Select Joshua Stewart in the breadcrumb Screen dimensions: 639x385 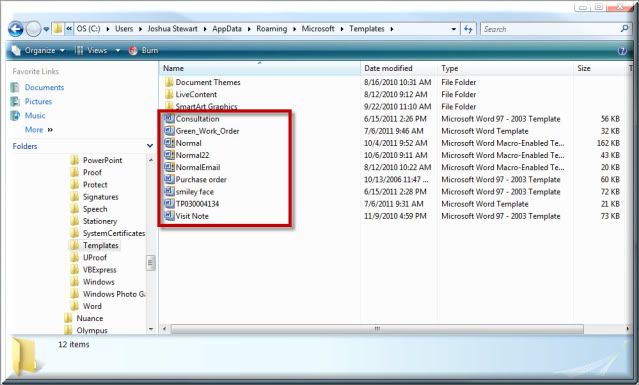coord(172,29)
